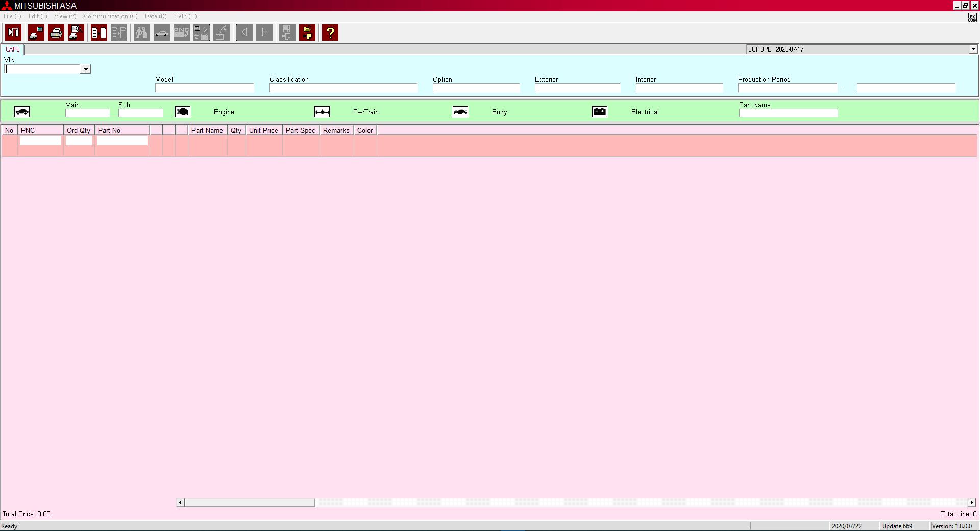
Task: Click the car model selection toolbar icon
Action: [x=162, y=33]
